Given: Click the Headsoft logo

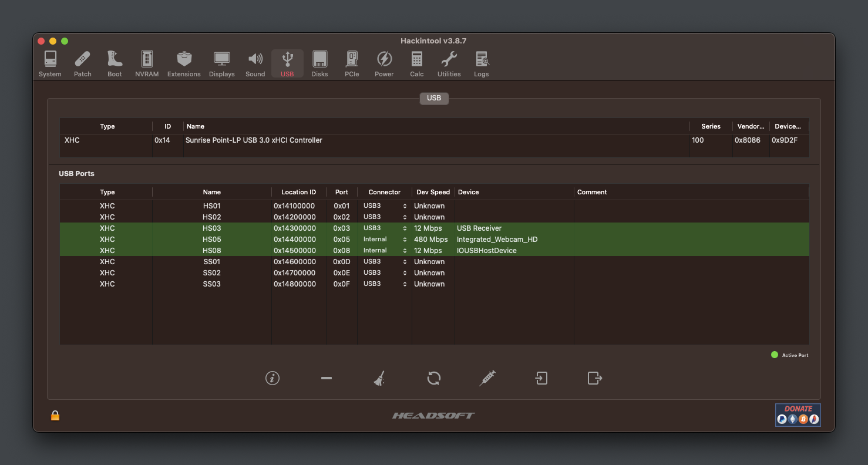Looking at the screenshot, I should click(433, 416).
